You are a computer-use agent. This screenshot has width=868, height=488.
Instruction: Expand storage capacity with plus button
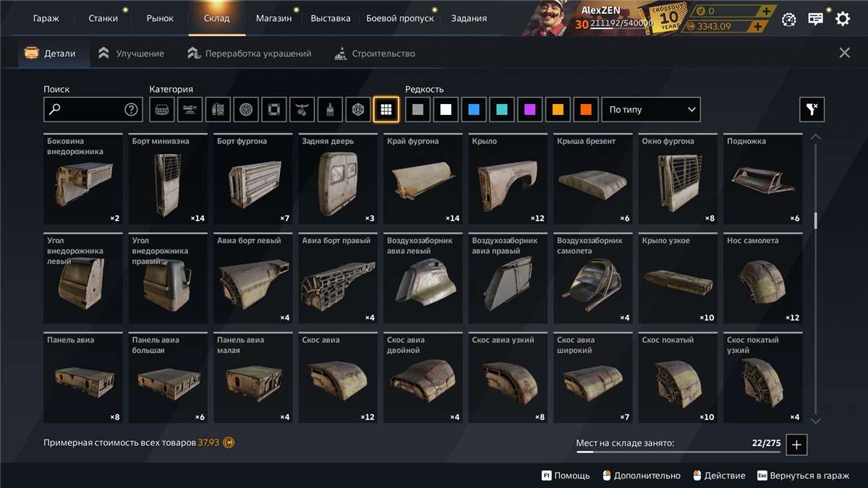[796, 445]
